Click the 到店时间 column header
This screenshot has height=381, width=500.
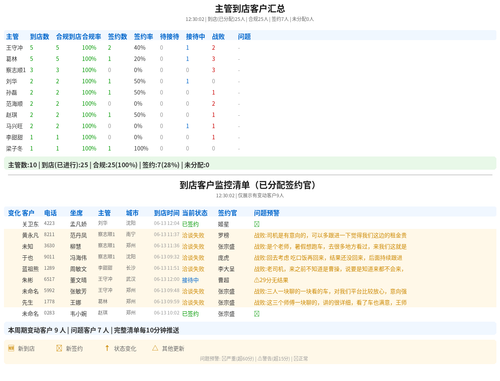(x=167, y=213)
